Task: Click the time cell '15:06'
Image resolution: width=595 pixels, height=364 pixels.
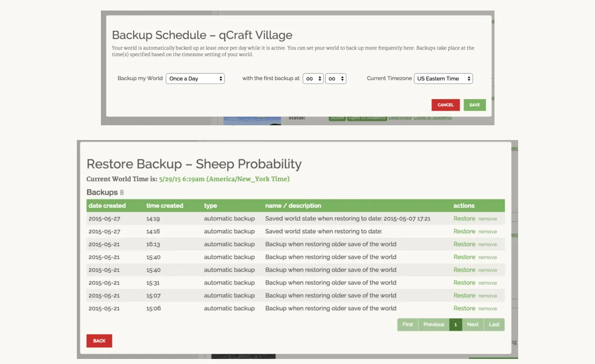Action: [x=154, y=308]
